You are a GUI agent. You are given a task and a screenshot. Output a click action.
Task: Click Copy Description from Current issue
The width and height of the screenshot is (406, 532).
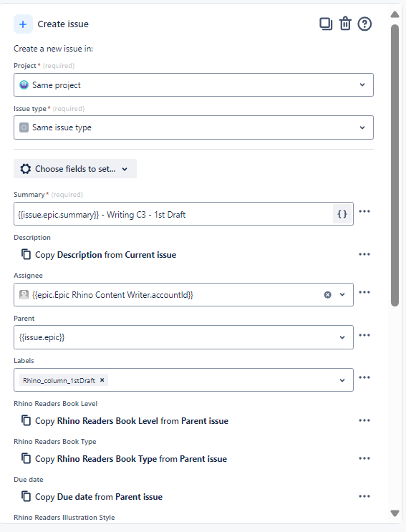105,255
